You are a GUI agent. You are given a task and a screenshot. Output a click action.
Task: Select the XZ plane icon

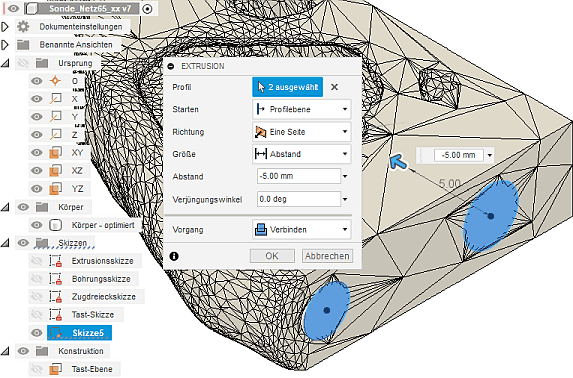(55, 170)
